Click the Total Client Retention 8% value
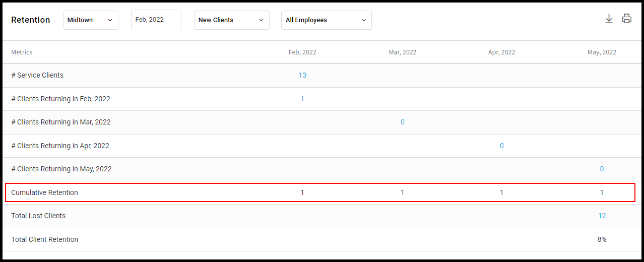This screenshot has height=262, width=644. (x=602, y=239)
